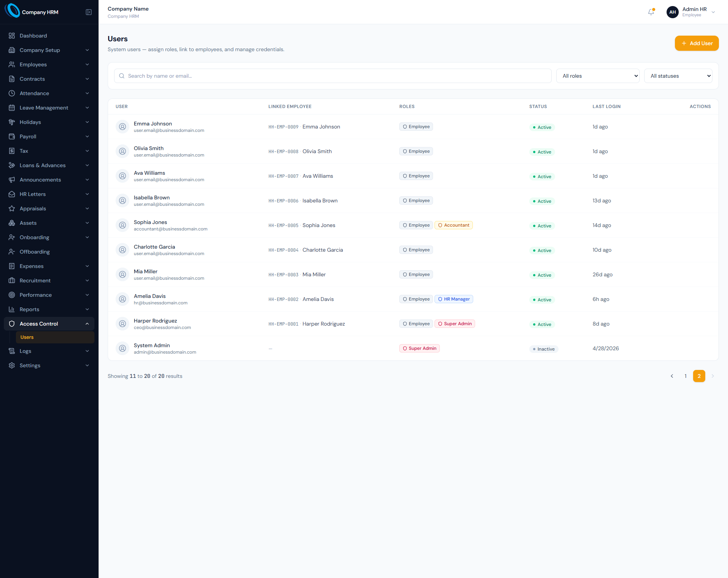Click the Announcements megaphone icon
728x578 pixels.
12,180
